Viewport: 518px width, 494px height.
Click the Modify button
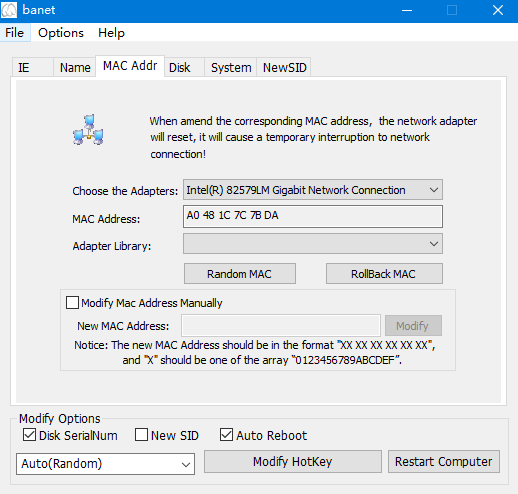413,325
